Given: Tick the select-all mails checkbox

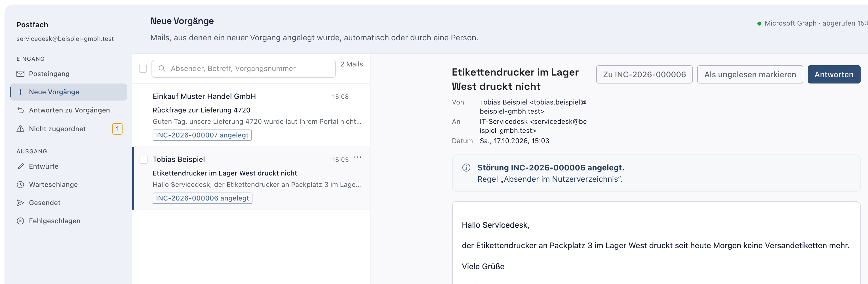Looking at the screenshot, I should [143, 69].
